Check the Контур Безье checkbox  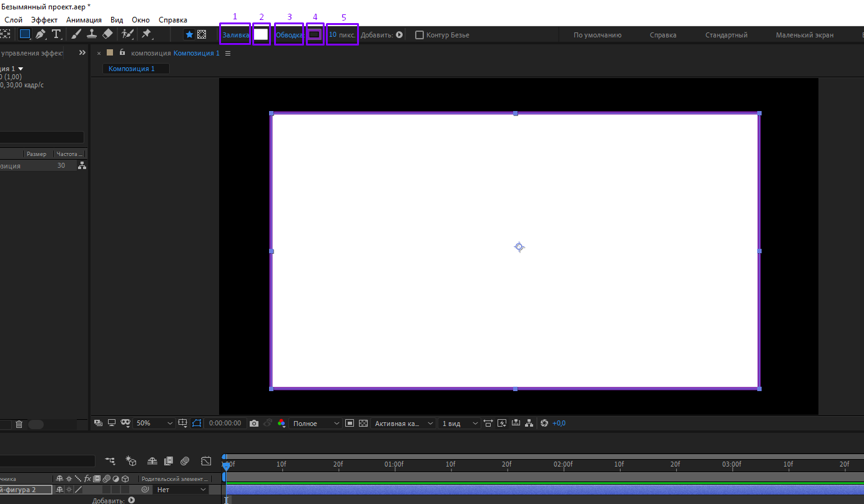coord(420,35)
